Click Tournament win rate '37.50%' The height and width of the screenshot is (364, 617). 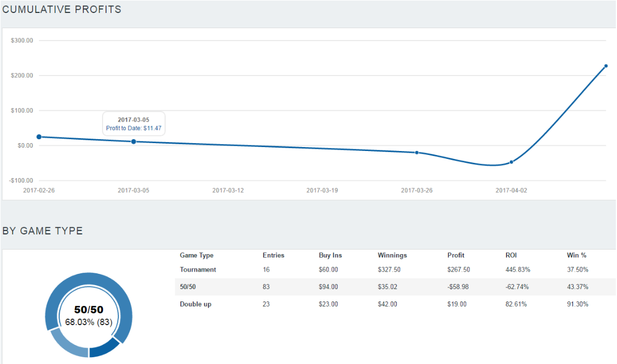[578, 269]
